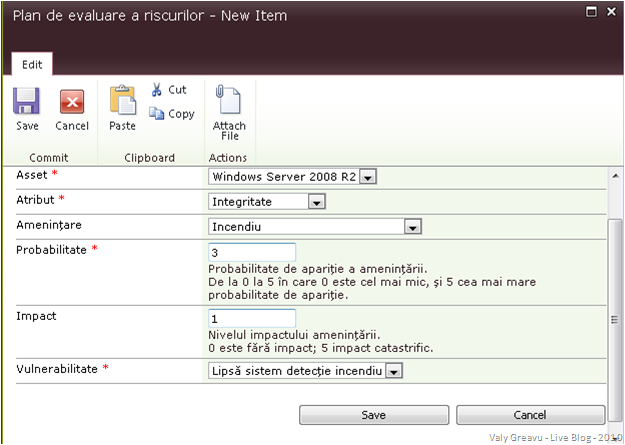Open the Amenințare dropdown showing Incendiu
This screenshot has width=625, height=445.
point(410,227)
